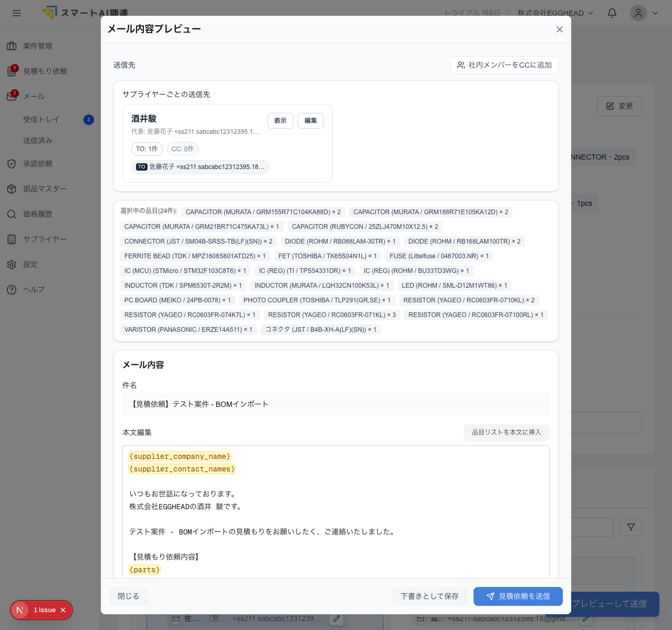Click the 編集 button for 酒井駿

click(x=311, y=121)
